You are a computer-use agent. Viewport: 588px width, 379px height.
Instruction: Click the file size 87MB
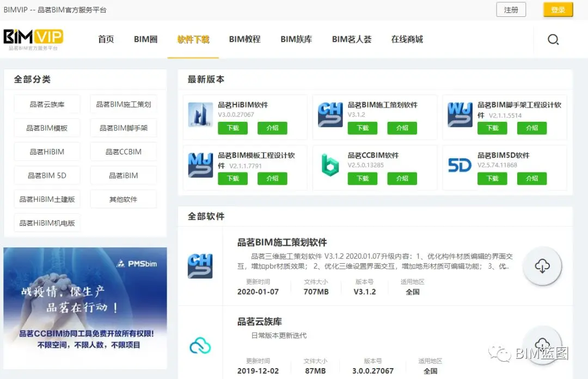[x=315, y=371]
